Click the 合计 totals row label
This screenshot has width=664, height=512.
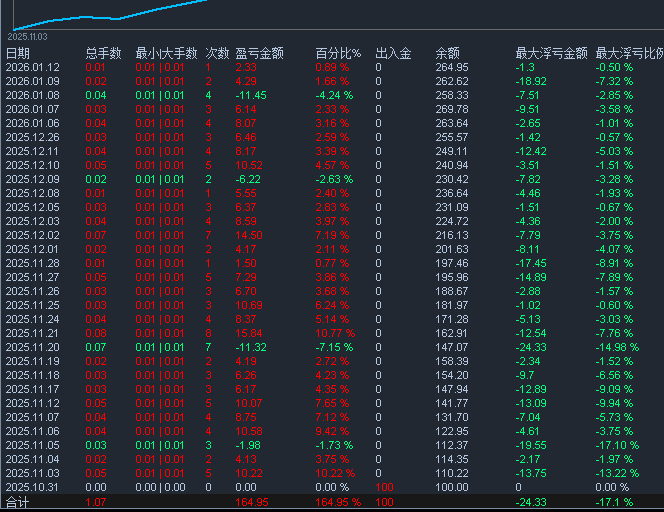(x=18, y=502)
